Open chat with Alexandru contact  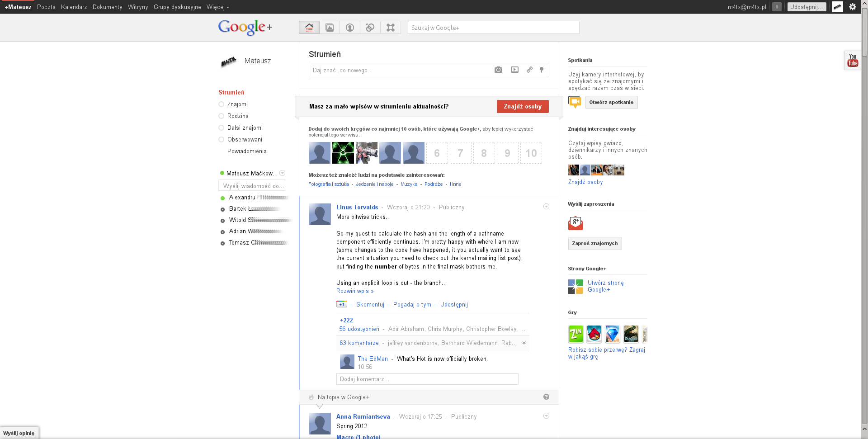click(254, 197)
